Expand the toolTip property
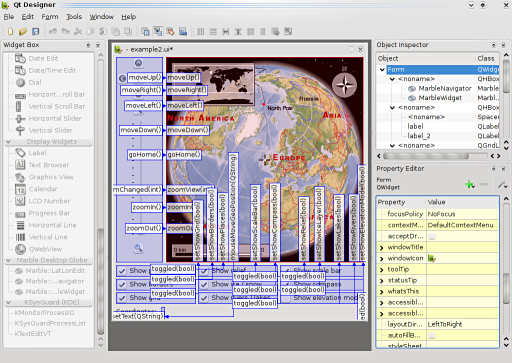 [x=382, y=270]
